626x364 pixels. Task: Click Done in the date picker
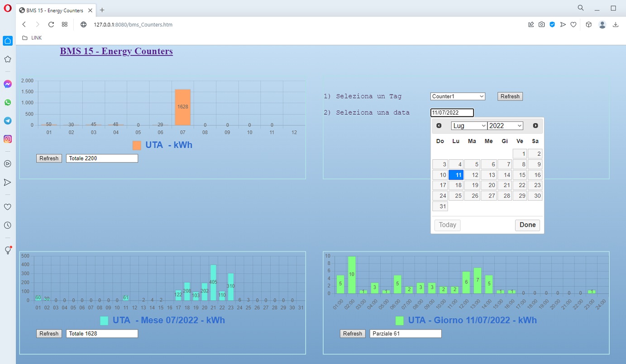pos(527,225)
